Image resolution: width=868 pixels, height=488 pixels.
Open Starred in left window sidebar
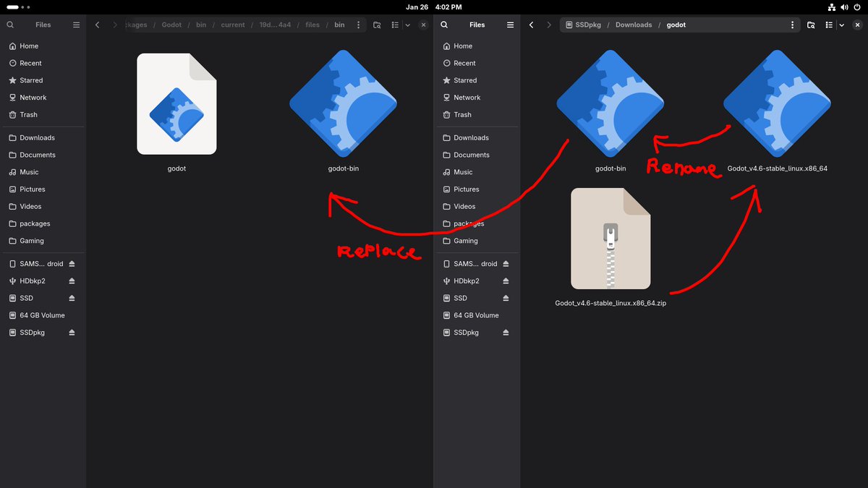43,80
